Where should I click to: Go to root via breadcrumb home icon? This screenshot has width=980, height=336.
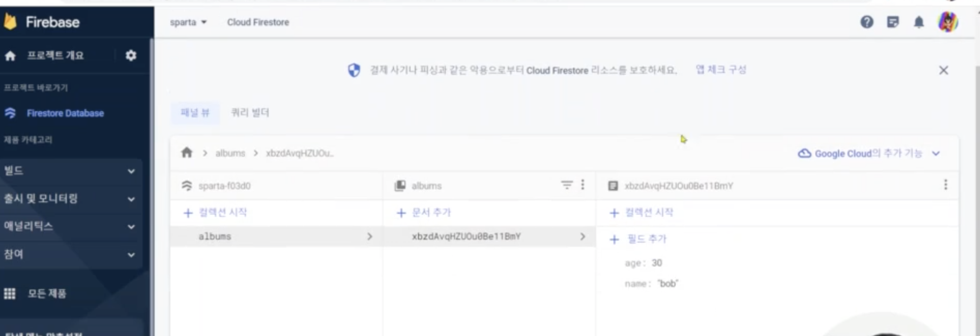[187, 153]
